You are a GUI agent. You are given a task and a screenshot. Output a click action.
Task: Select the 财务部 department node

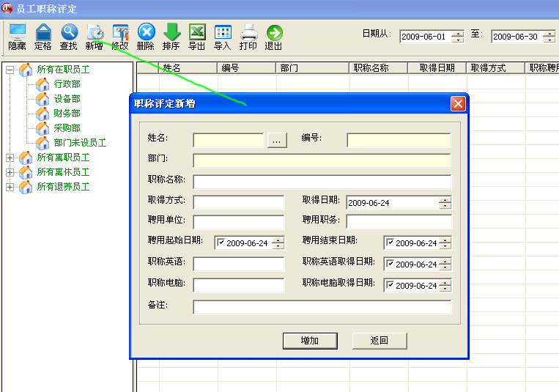67,113
